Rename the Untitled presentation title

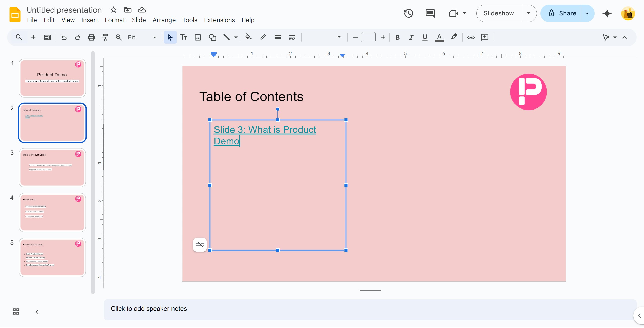click(64, 10)
